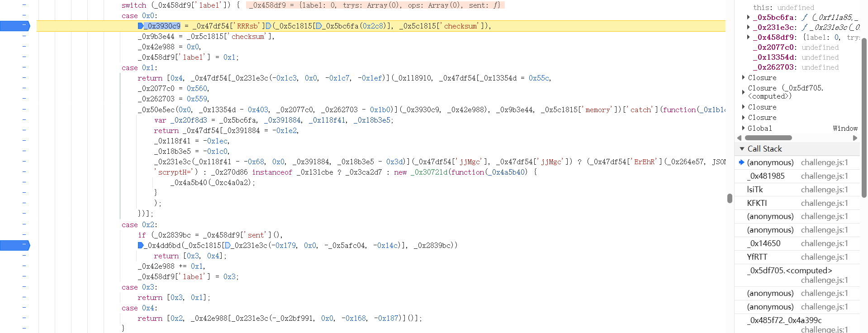Expand the Global scope section

click(744, 128)
